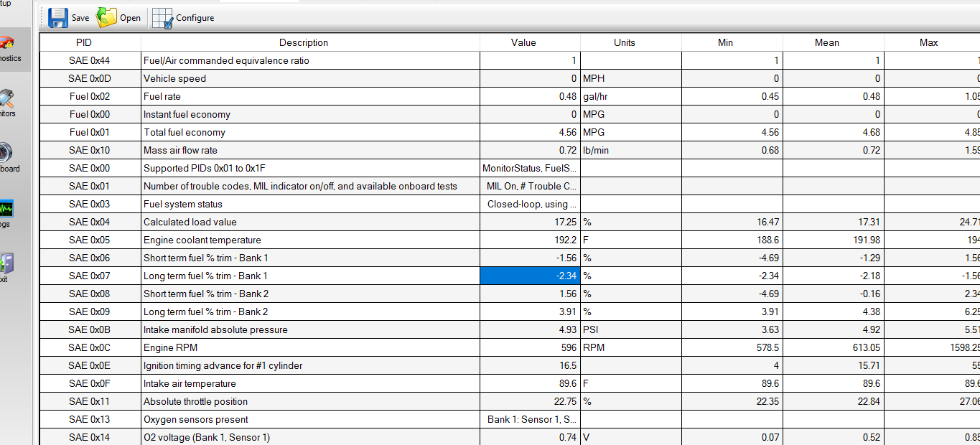Click the SAE 0x0D PID cell
The image size is (980, 445).
90,78
